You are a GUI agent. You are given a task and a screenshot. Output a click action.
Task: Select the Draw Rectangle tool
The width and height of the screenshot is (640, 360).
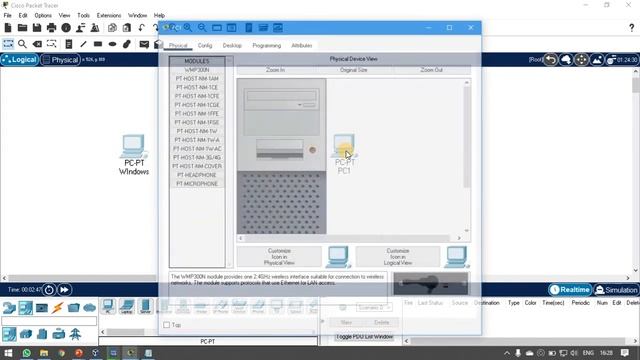(98, 44)
